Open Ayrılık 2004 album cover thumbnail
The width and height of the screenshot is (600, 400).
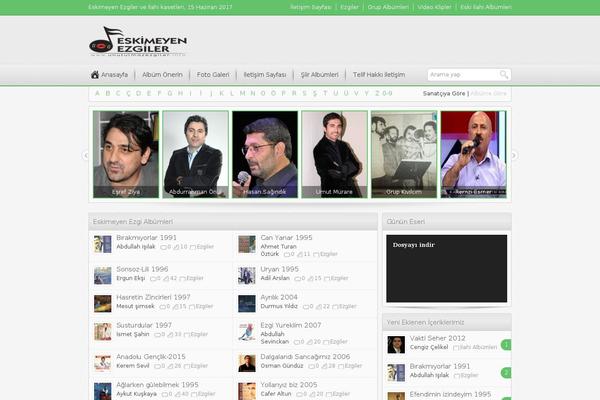coord(247,304)
